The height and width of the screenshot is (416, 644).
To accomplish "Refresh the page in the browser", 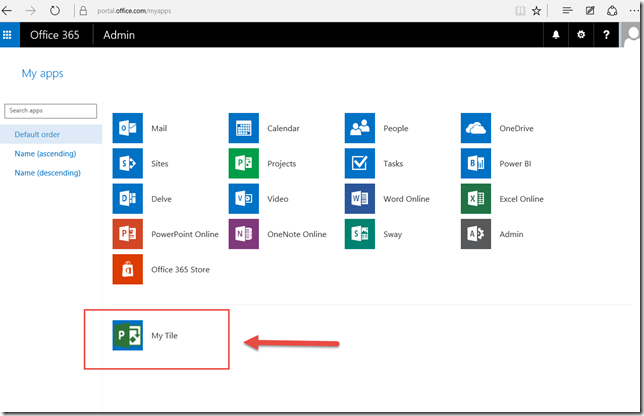I will 55,11.
